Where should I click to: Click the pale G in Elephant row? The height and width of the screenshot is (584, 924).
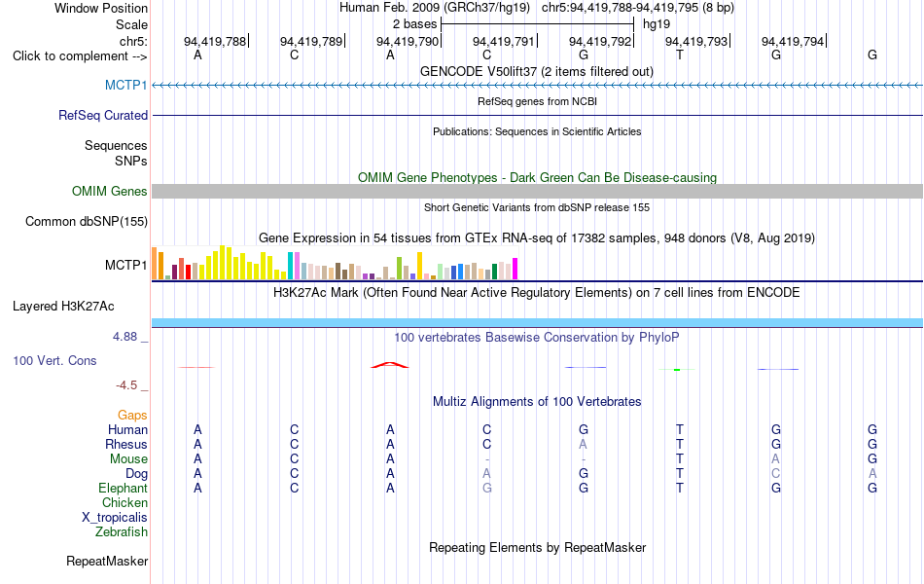tap(486, 488)
